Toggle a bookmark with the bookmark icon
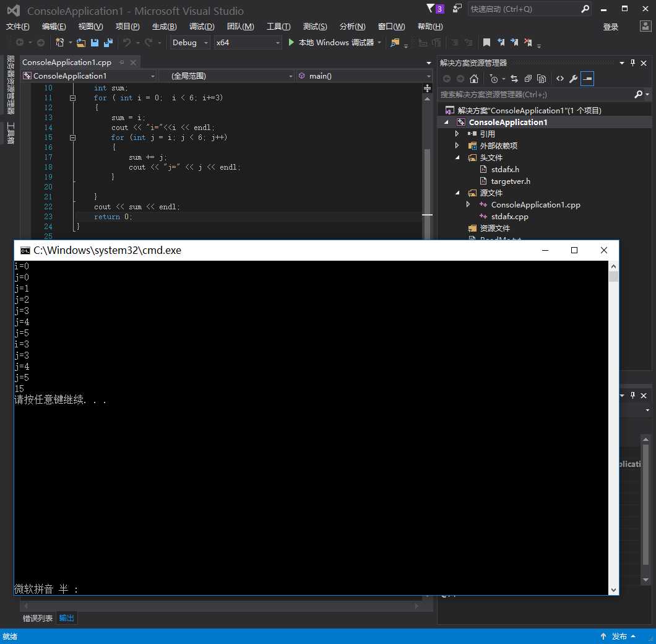 [486, 42]
